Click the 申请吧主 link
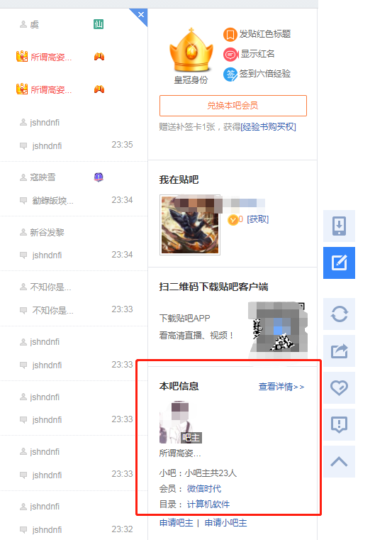Image resolution: width=392 pixels, height=540 pixels. tap(177, 523)
